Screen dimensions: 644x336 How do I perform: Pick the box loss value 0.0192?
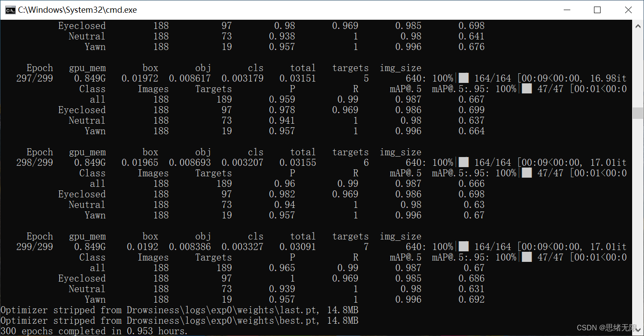coord(143,247)
